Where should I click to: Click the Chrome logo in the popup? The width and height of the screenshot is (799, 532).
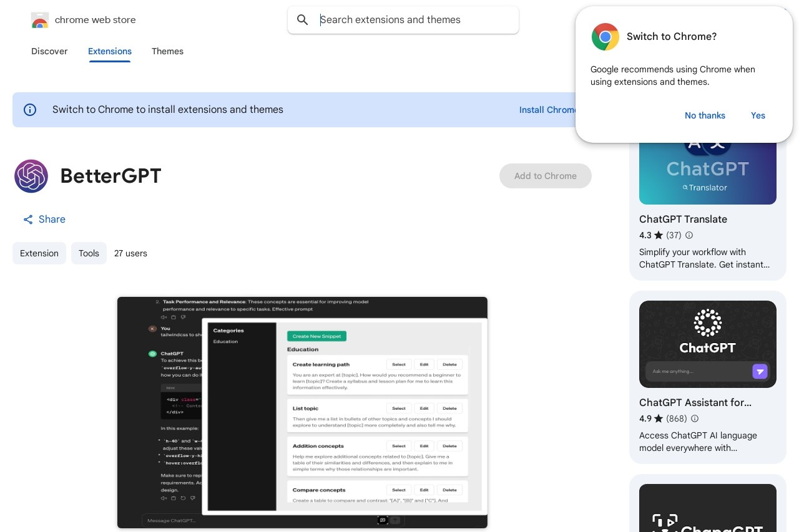(605, 37)
